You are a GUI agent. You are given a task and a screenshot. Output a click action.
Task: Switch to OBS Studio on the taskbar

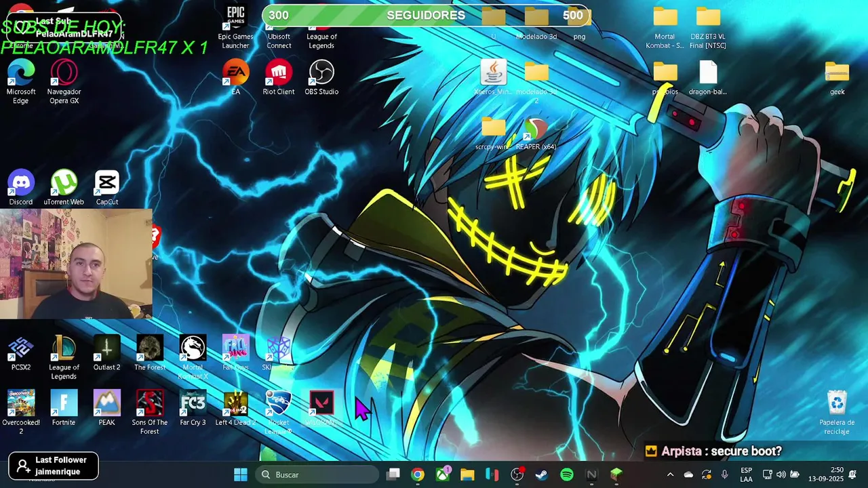tap(517, 474)
